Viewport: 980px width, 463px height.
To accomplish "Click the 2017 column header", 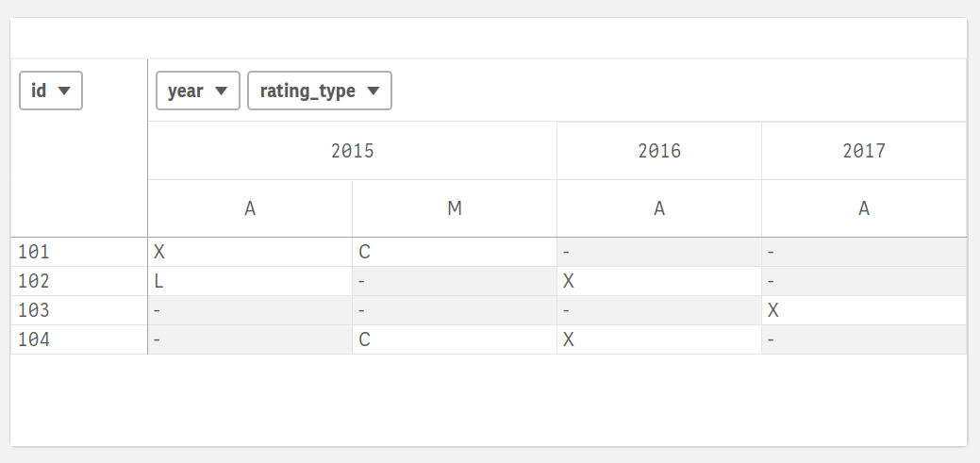I will [864, 151].
